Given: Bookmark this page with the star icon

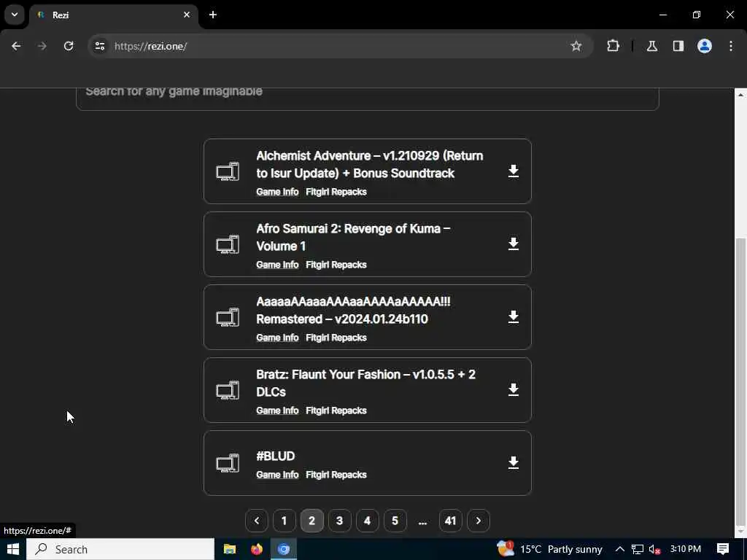Looking at the screenshot, I should 576,46.
